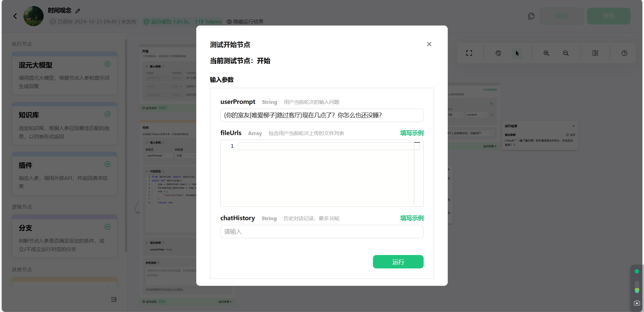Click the back arrow beside the avatar
The height and width of the screenshot is (312, 644).
point(15,16)
